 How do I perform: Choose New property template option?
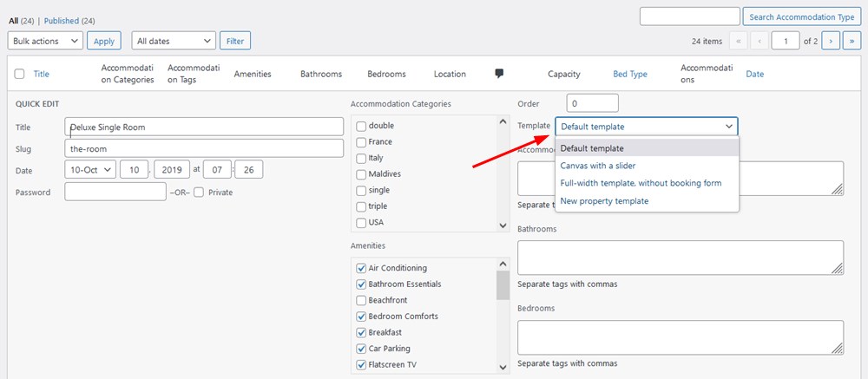click(x=648, y=201)
